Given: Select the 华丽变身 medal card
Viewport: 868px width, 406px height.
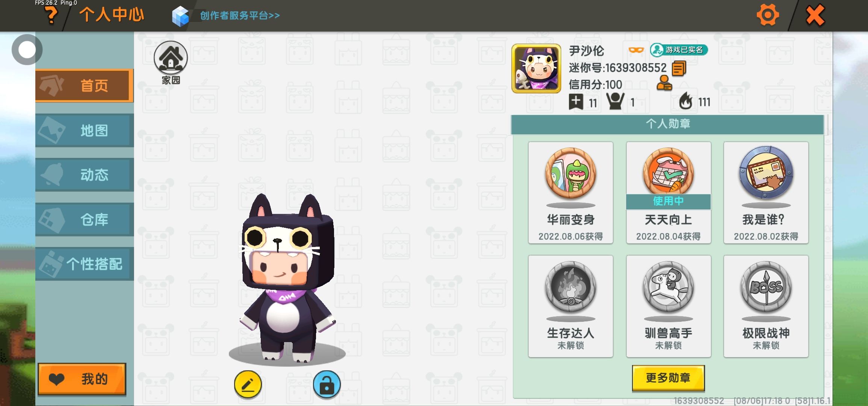Looking at the screenshot, I should [x=570, y=192].
